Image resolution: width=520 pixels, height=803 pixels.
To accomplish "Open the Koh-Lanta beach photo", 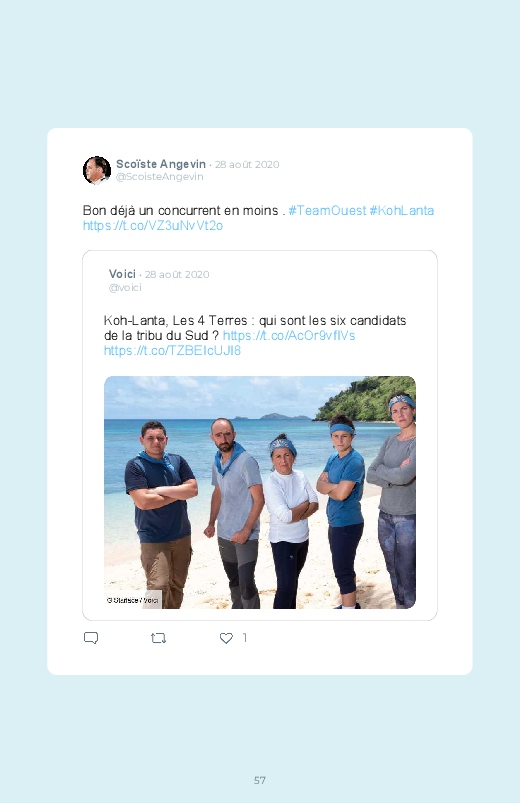I will point(260,492).
